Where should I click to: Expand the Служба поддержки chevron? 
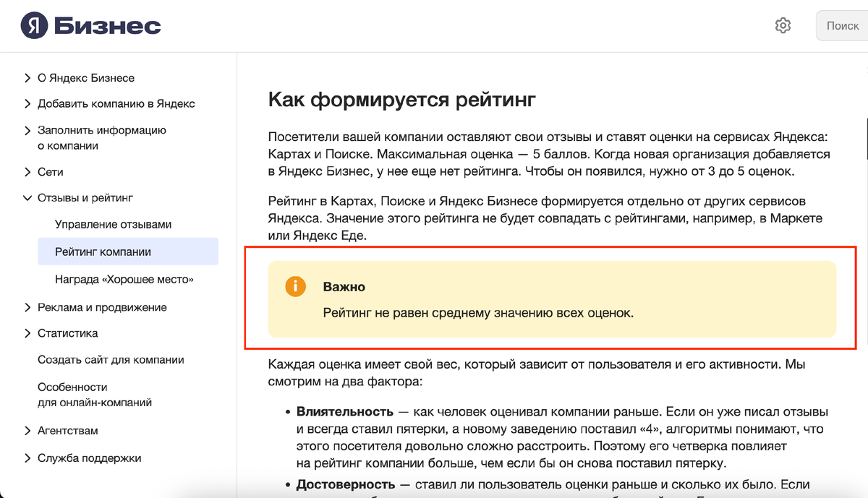tap(27, 458)
